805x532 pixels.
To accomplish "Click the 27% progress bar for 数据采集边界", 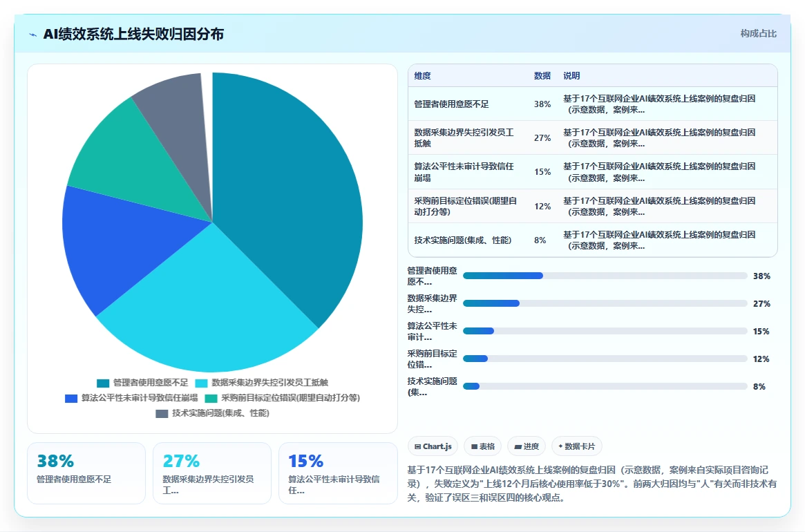I will pyautogui.click(x=605, y=303).
